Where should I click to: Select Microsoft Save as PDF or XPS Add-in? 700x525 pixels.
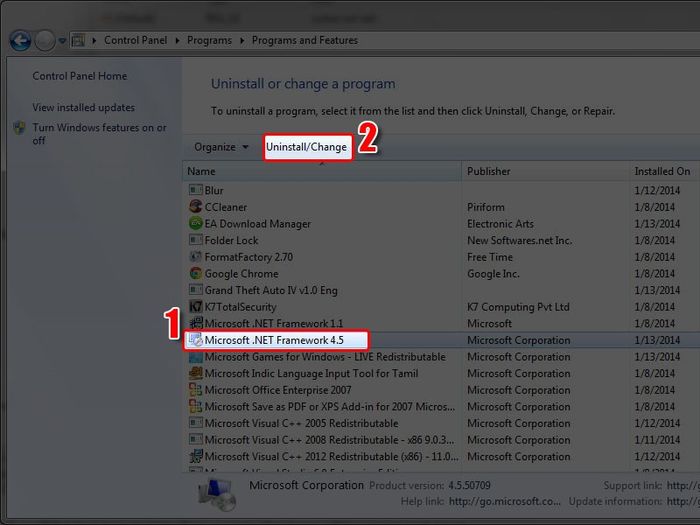[330, 407]
